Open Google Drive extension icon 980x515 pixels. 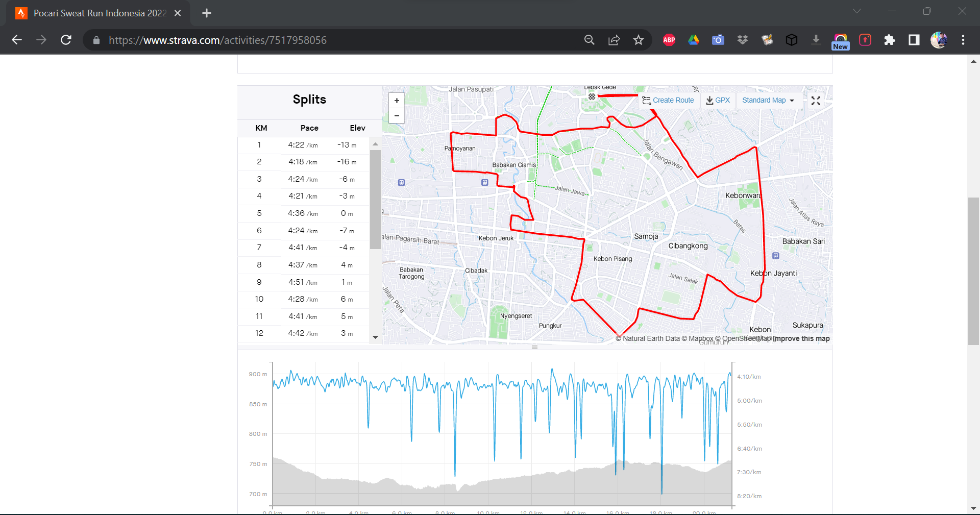click(693, 40)
